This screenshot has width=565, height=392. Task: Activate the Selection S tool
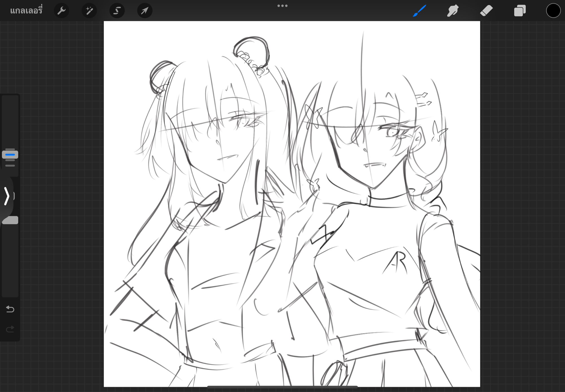click(x=117, y=11)
